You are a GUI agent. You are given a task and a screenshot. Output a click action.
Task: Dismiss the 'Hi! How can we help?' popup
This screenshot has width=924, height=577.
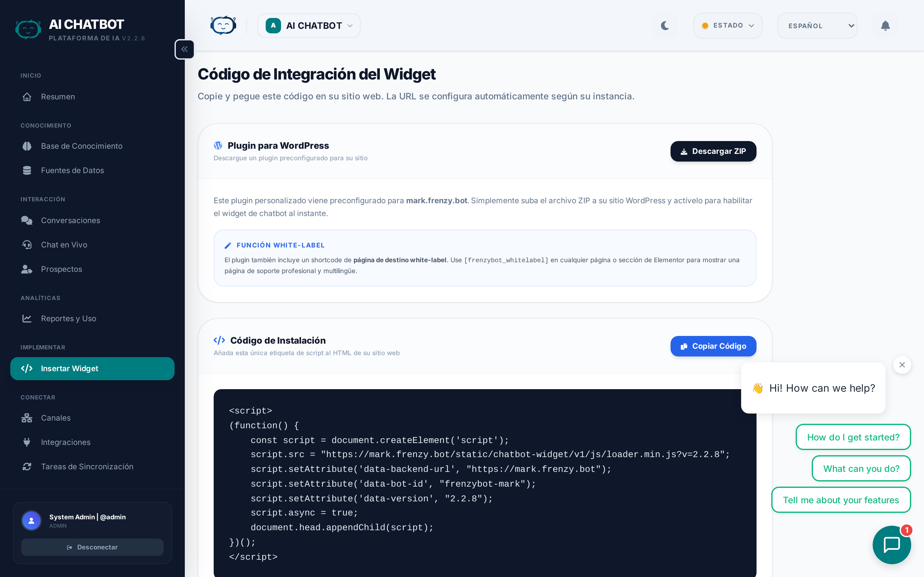coord(902,365)
